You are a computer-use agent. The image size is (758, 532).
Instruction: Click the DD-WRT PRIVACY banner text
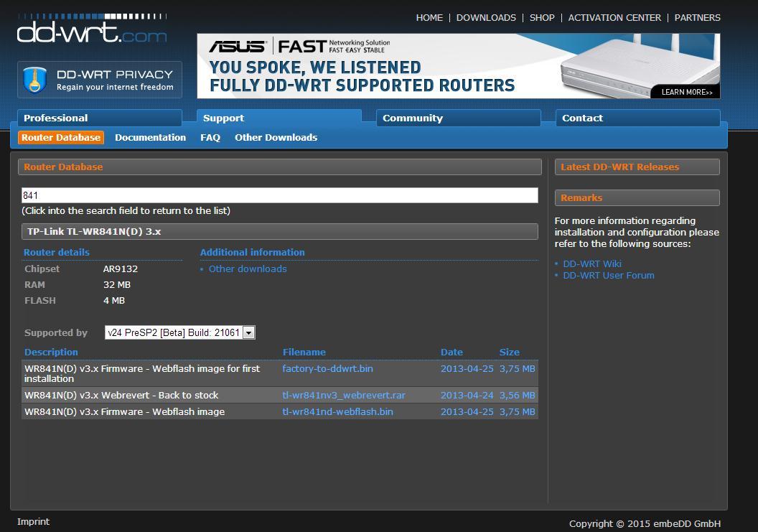[x=115, y=75]
